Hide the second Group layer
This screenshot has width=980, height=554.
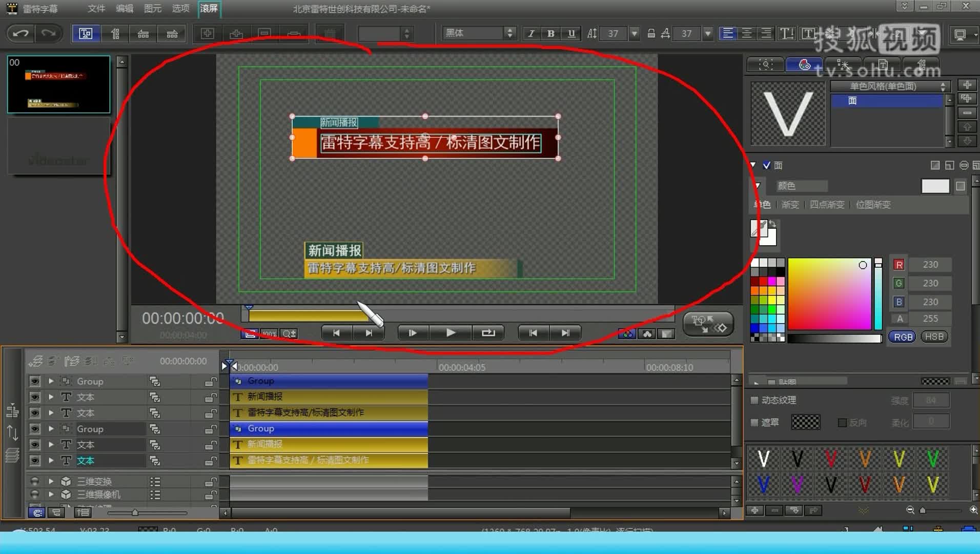[x=35, y=429]
